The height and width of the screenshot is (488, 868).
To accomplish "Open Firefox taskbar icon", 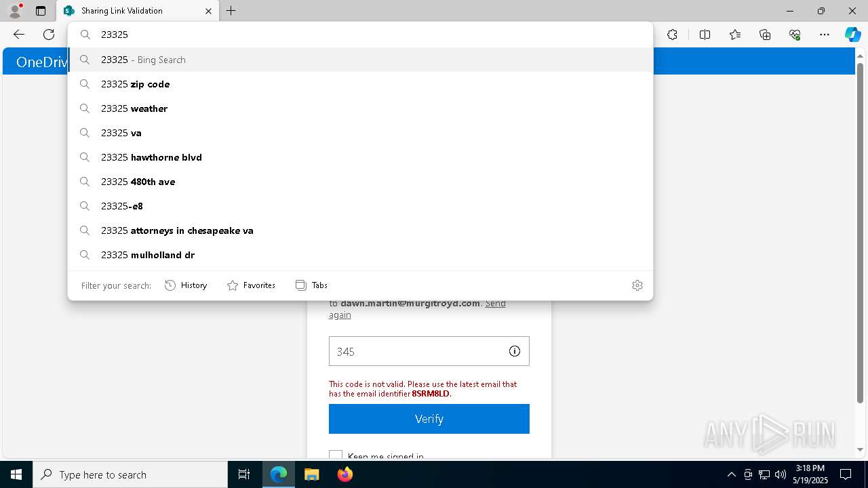I will pos(344,474).
